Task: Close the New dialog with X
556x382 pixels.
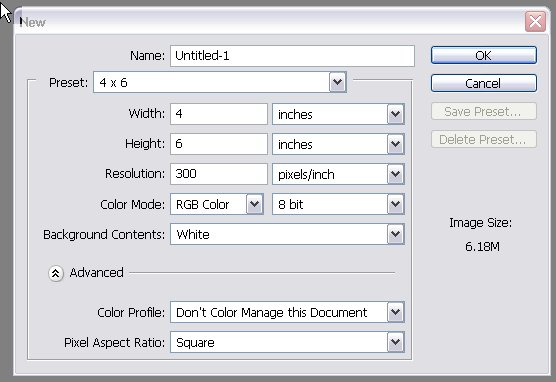Action: (535, 22)
